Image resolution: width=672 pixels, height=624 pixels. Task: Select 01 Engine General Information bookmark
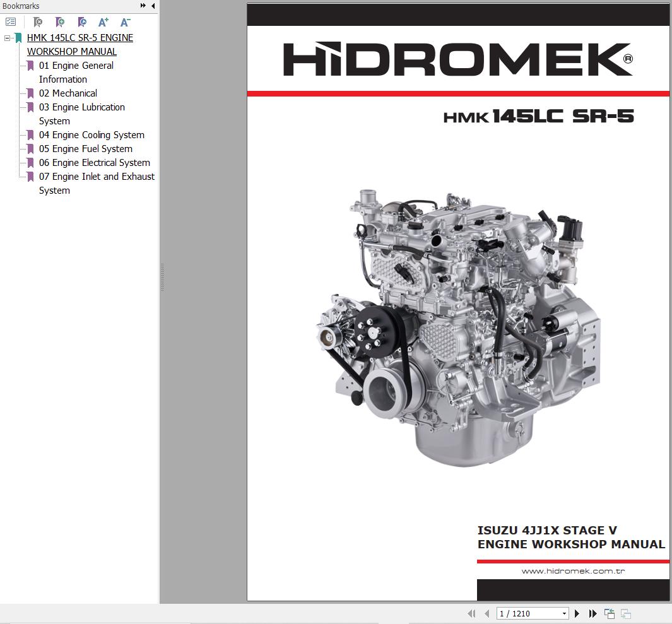click(76, 66)
